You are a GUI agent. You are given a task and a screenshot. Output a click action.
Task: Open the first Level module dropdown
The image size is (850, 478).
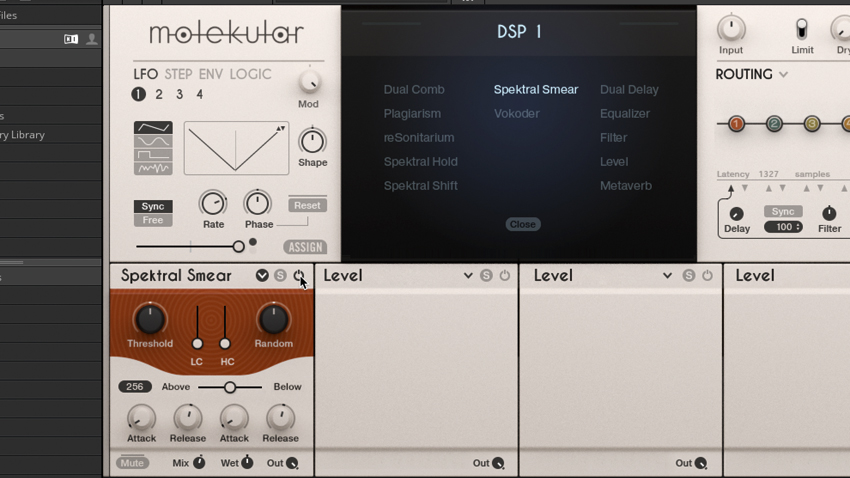[x=468, y=276]
